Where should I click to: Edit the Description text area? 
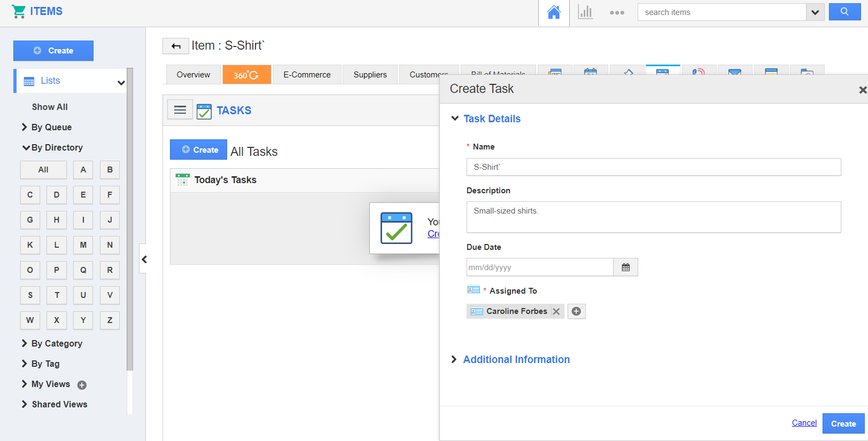point(654,217)
